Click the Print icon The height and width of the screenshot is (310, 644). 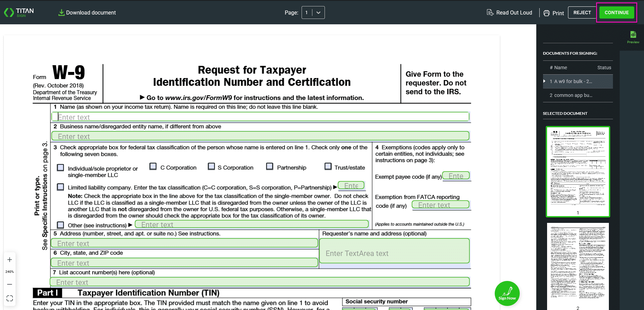[546, 13]
